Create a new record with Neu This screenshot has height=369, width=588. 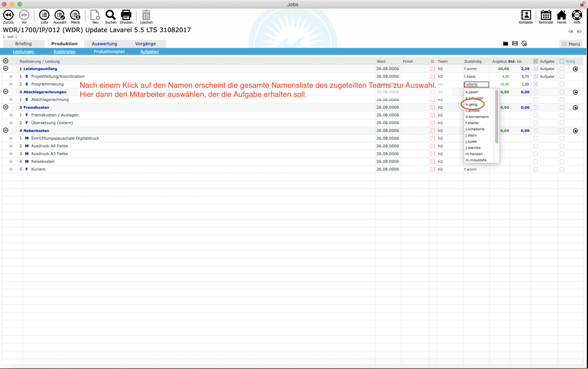pyautogui.click(x=95, y=15)
